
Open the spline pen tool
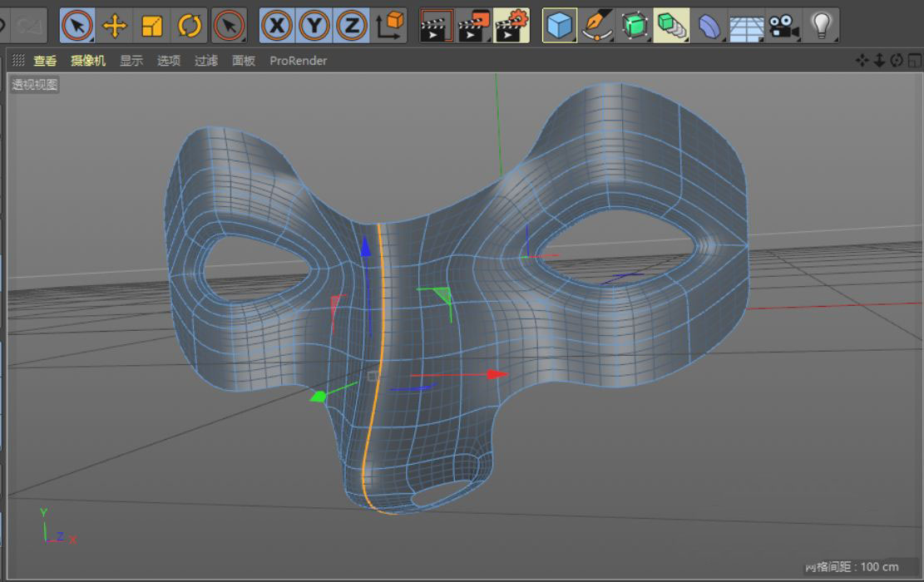pos(597,27)
